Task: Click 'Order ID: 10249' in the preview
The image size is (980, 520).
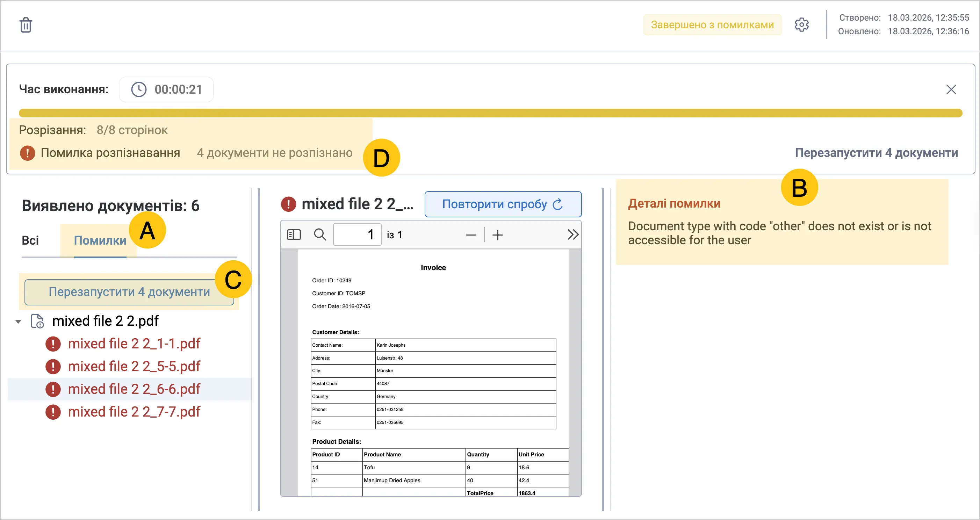Action: pos(332,280)
